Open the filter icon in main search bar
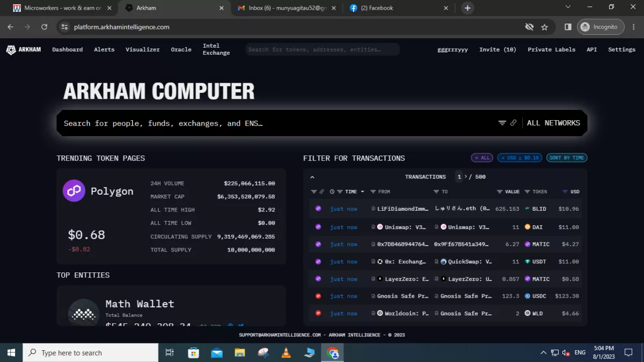 502,123
